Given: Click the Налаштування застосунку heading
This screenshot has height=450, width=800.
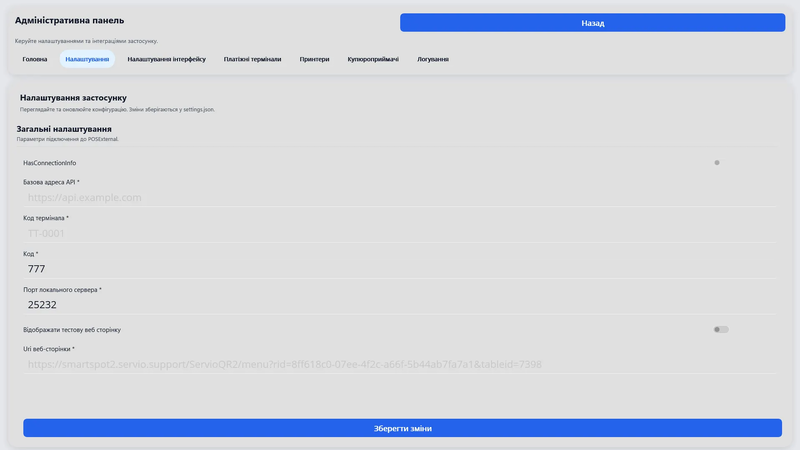Looking at the screenshot, I should [73, 98].
